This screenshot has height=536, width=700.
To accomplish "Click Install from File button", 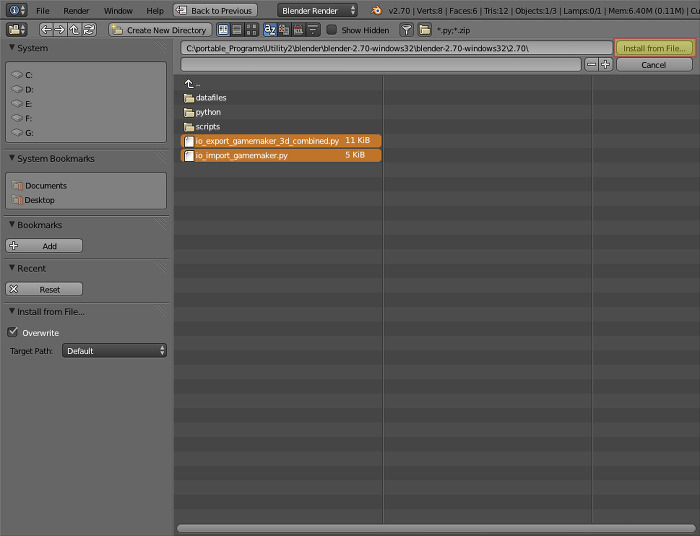I will [x=654, y=48].
